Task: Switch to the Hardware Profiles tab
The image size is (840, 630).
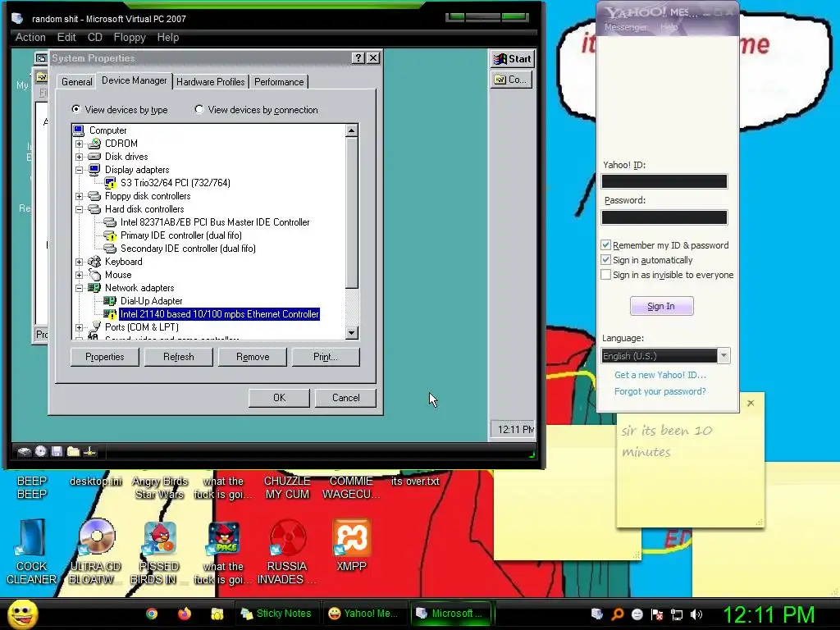Action: coord(211,81)
